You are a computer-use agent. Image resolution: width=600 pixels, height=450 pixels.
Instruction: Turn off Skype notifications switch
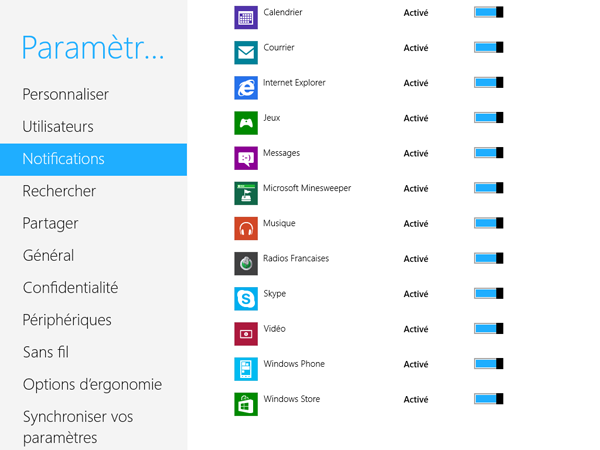pyautogui.click(x=488, y=293)
